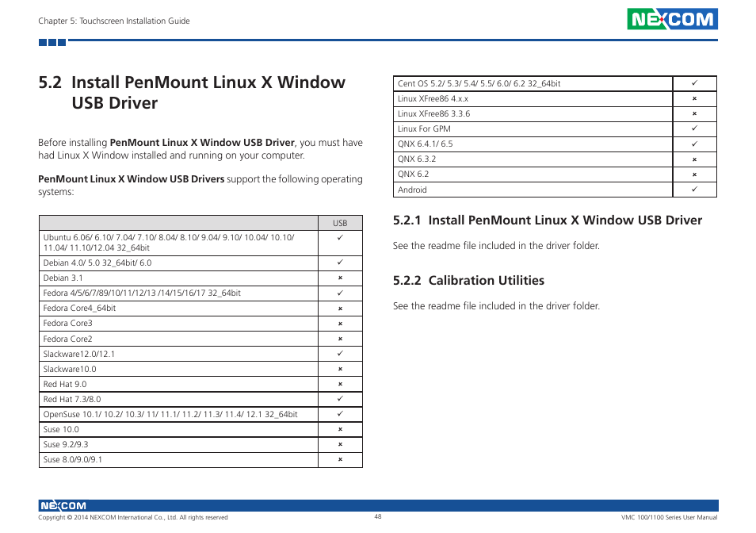Screen dimensions: 756x533
Task: Click the 'Red Hat 9.0' cell
Action: 179,384
